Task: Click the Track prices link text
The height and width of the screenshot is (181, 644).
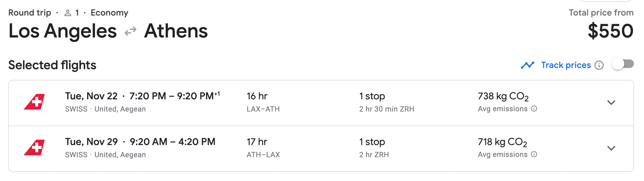Action: coord(566,65)
